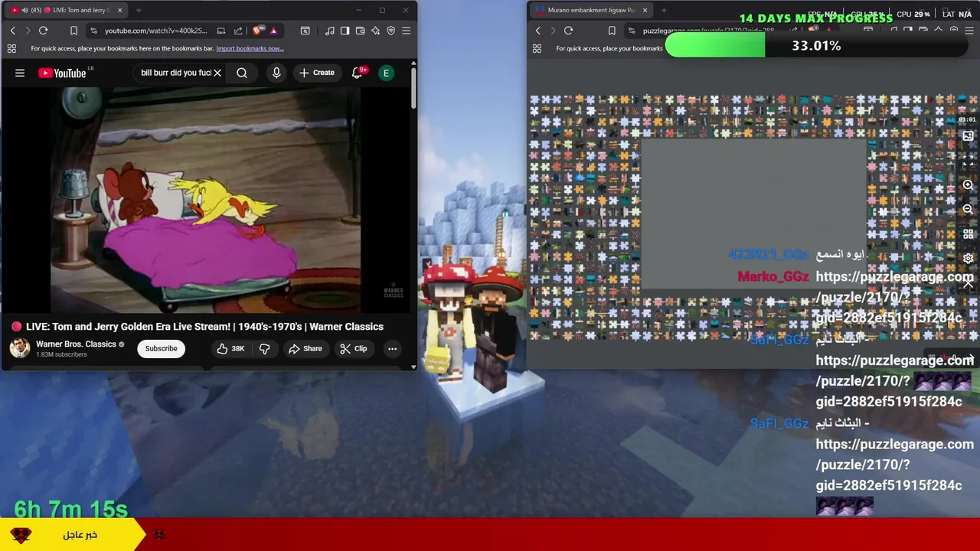980x551 pixels.
Task: Open more actions ellipsis under the video
Action: click(x=392, y=349)
